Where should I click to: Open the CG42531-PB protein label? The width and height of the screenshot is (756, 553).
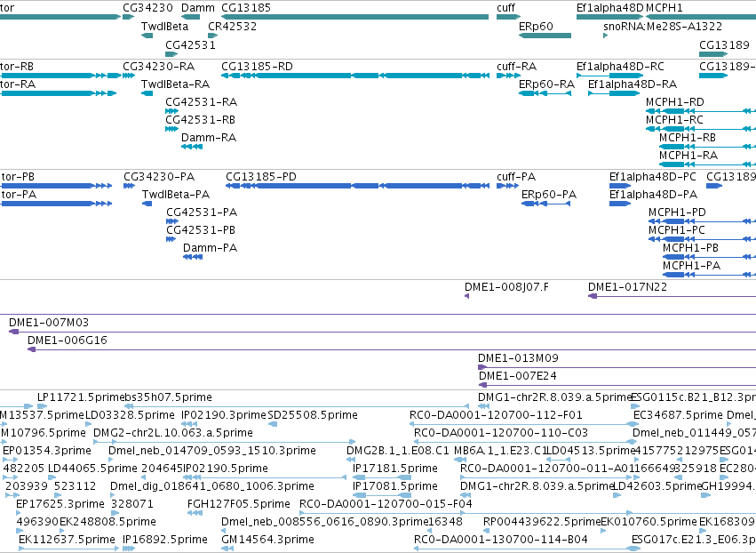pyautogui.click(x=201, y=230)
